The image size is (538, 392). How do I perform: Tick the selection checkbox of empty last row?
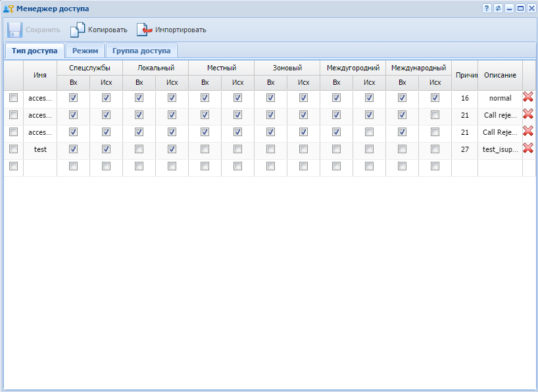13,166
